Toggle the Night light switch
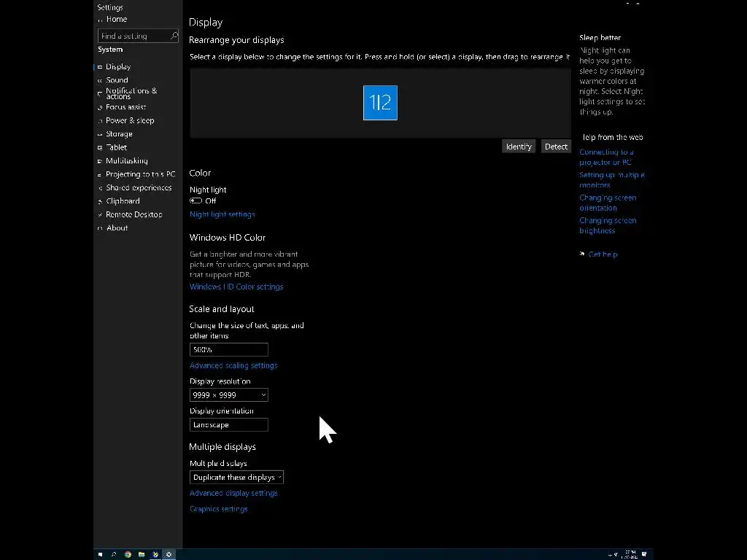 point(196,201)
